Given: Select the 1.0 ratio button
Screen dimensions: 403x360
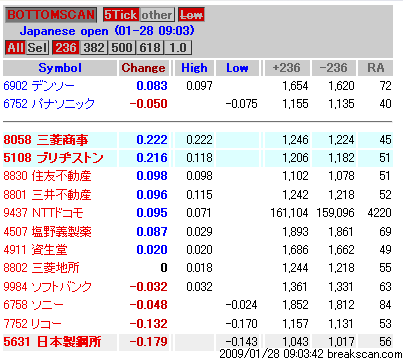Looking at the screenshot, I should (178, 48).
